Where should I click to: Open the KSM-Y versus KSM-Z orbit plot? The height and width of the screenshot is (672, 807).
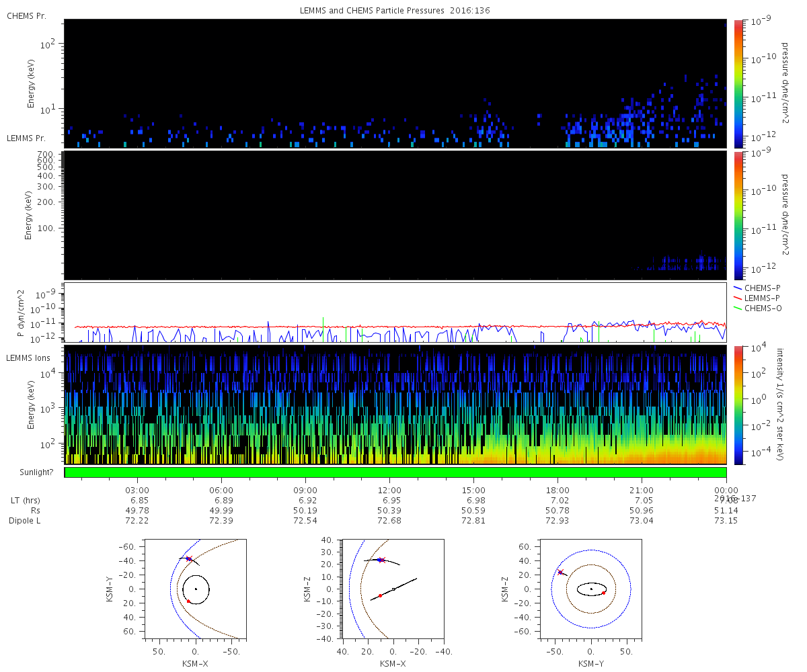point(591,589)
